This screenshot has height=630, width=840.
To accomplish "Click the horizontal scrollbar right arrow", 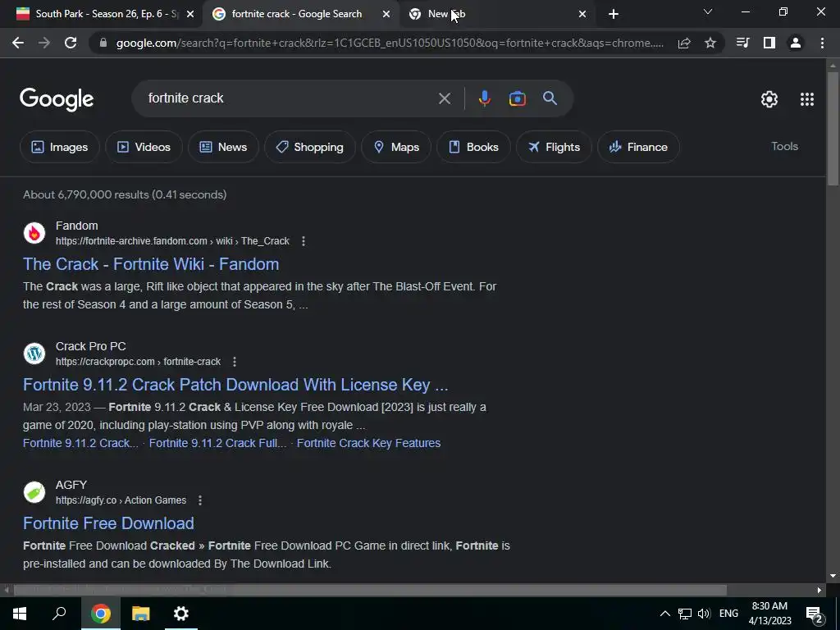I will tap(819, 590).
